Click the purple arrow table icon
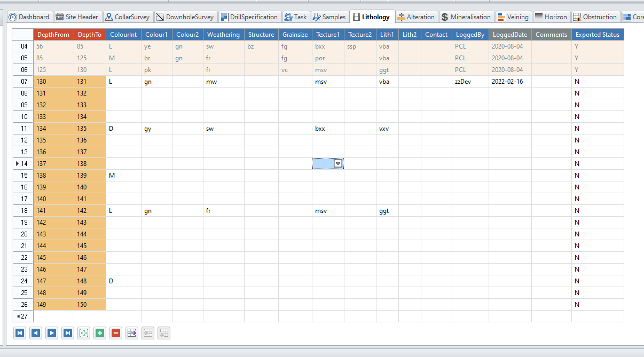Image resolution: width=644 pixels, height=357 pixels. coord(132,333)
